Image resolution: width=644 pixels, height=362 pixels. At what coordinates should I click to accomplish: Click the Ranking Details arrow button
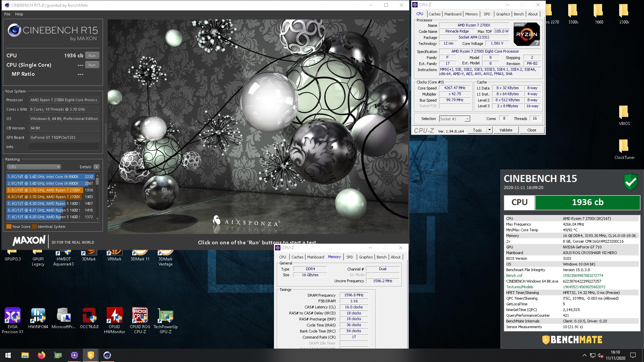click(97, 167)
